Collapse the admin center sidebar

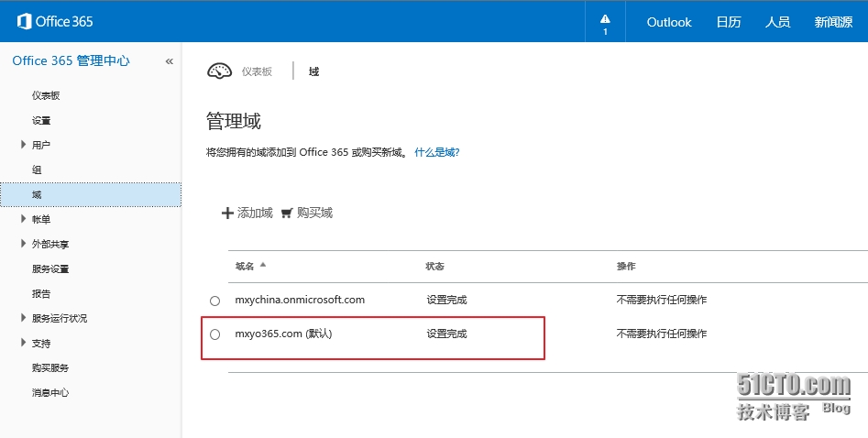click(169, 61)
